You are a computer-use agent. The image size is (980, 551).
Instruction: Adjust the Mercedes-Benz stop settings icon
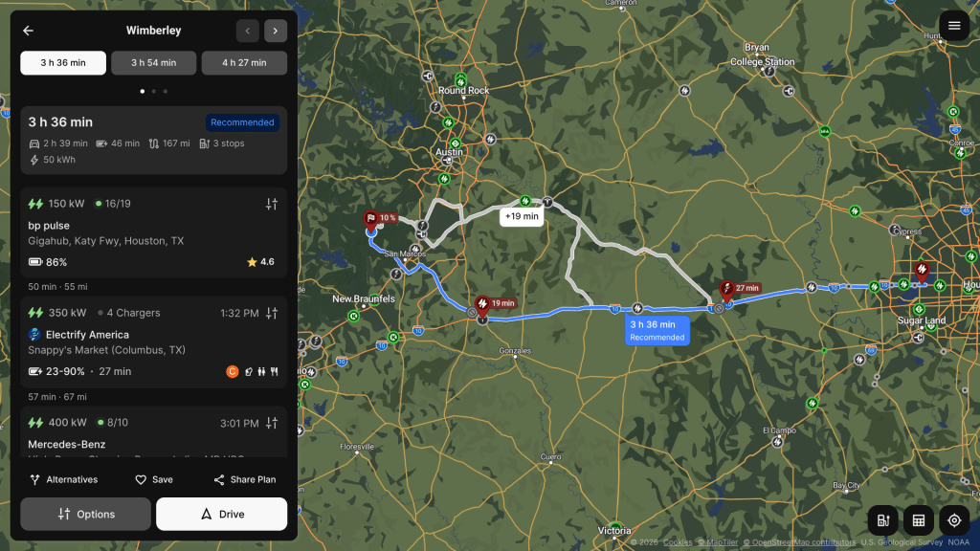point(272,423)
